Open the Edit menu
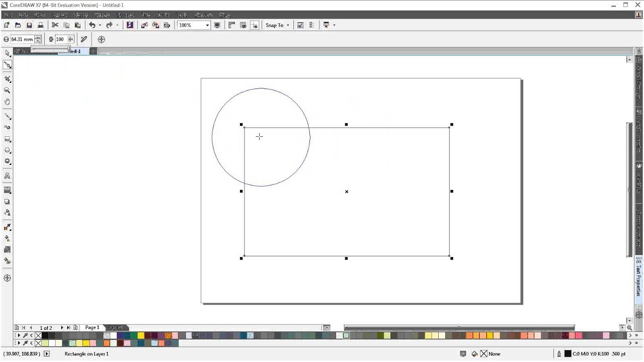The image size is (644, 362). point(23,15)
